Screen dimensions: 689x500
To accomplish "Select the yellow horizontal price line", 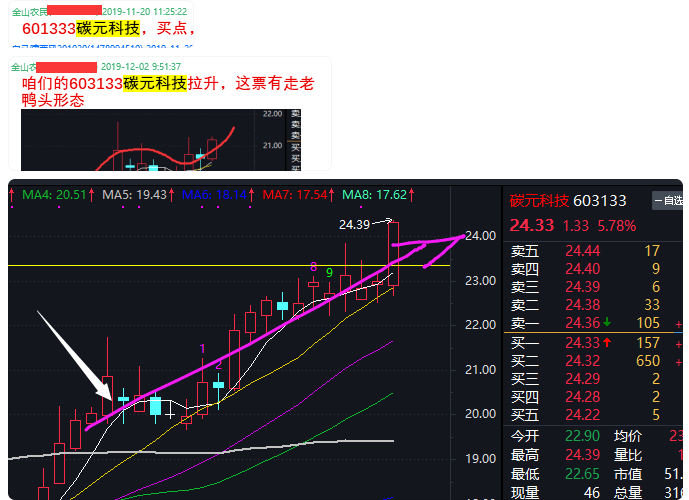I will pos(229,265).
